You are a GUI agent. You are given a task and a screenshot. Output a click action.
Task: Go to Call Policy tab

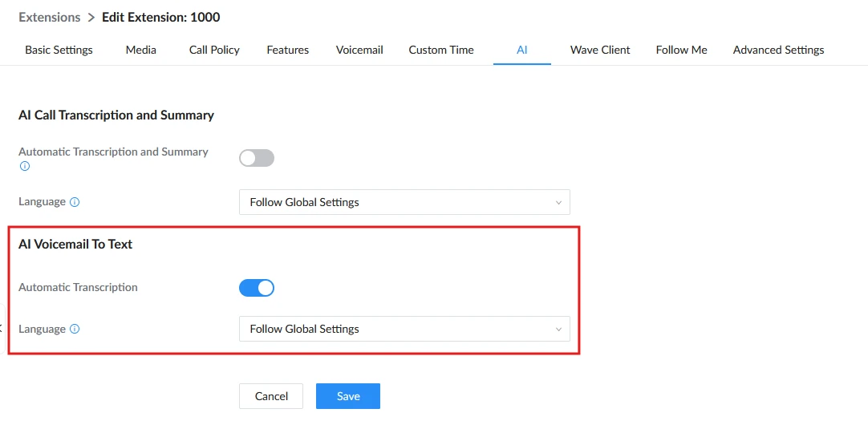pyautogui.click(x=214, y=50)
